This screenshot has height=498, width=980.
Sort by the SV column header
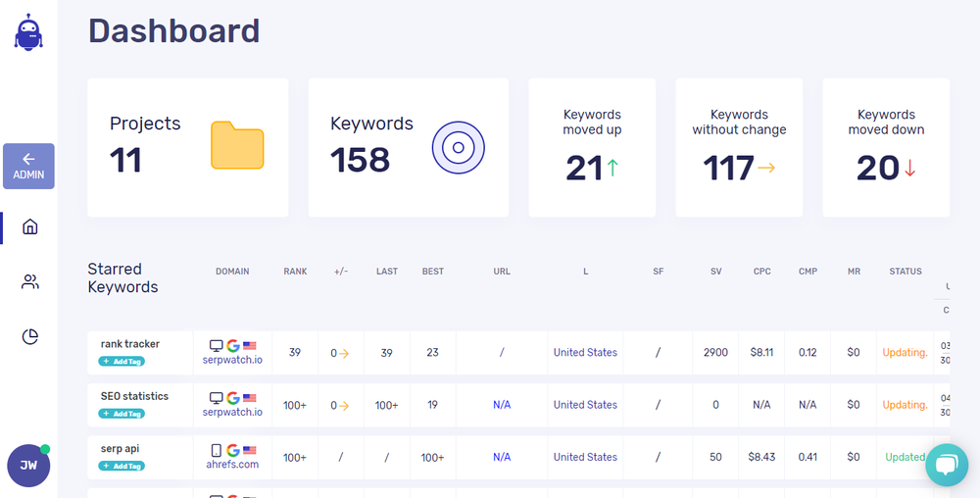[x=715, y=272]
